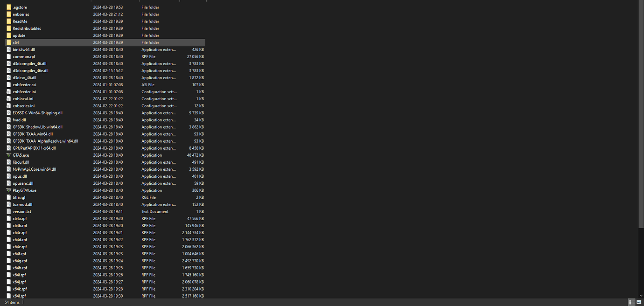Select the bink2w64.dll file icon
Viewport: 644px width, 306px height.
click(x=8, y=49)
